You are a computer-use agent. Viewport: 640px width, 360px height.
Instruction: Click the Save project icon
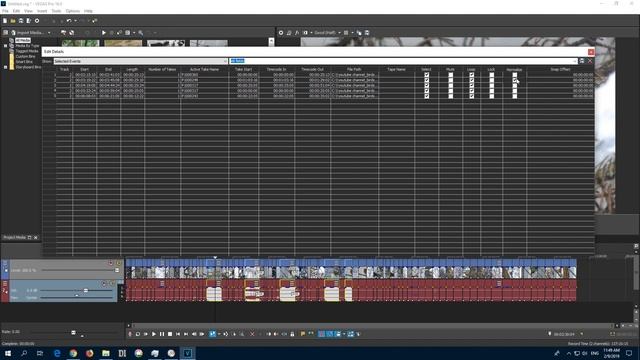tap(21, 21)
